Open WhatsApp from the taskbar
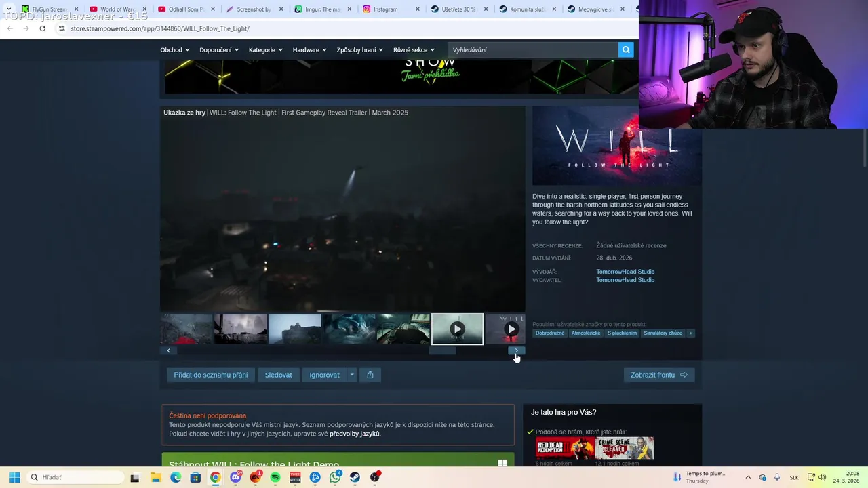The height and width of the screenshot is (488, 868). 335,477
